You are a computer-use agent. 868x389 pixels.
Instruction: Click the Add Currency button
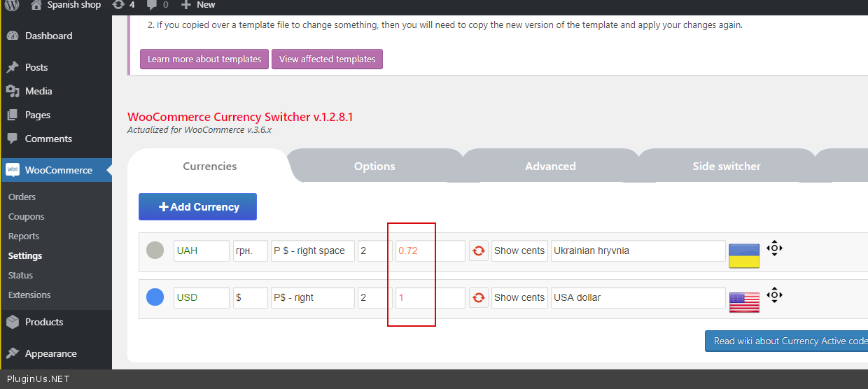coord(197,206)
